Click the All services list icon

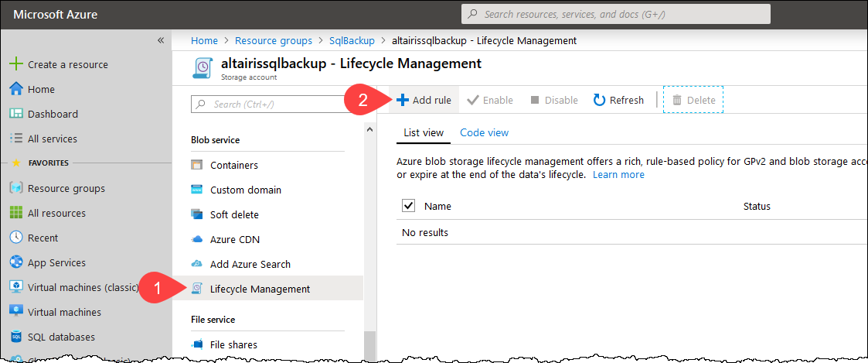(16, 139)
